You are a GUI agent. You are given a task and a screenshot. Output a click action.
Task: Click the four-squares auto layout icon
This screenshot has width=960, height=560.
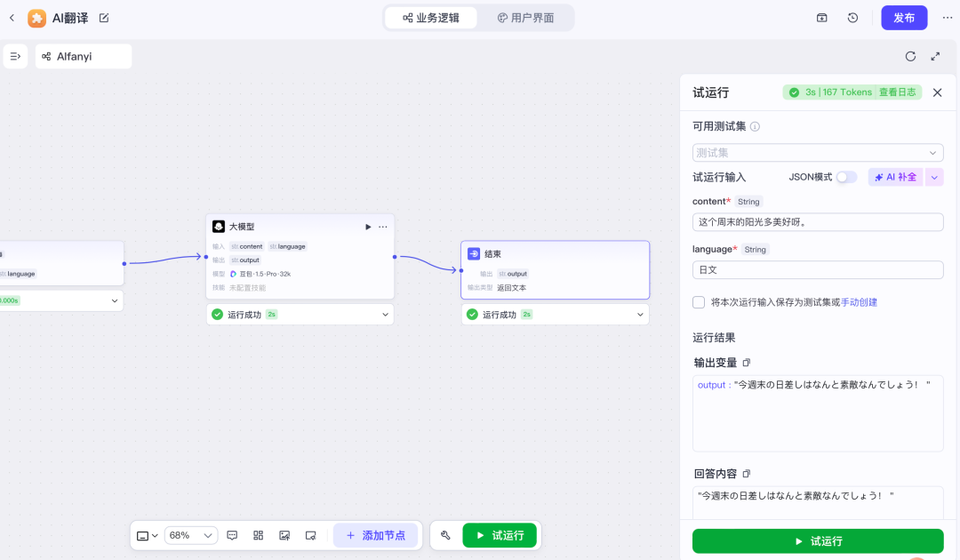[x=258, y=535]
